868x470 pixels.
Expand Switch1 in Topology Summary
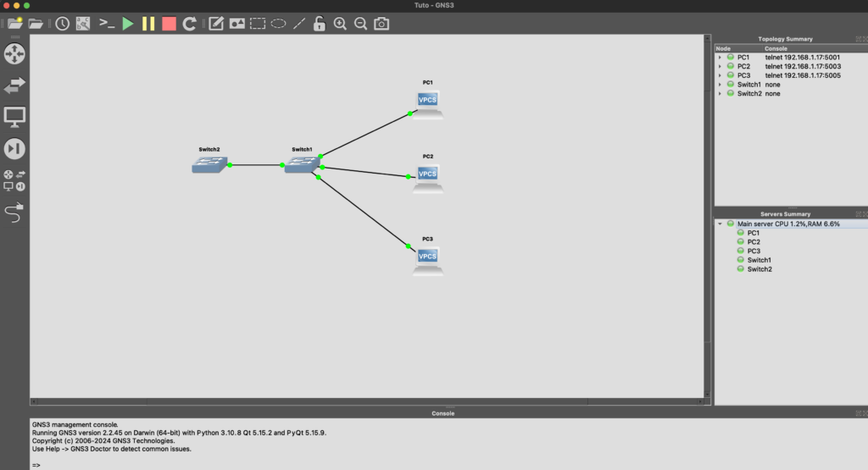720,85
